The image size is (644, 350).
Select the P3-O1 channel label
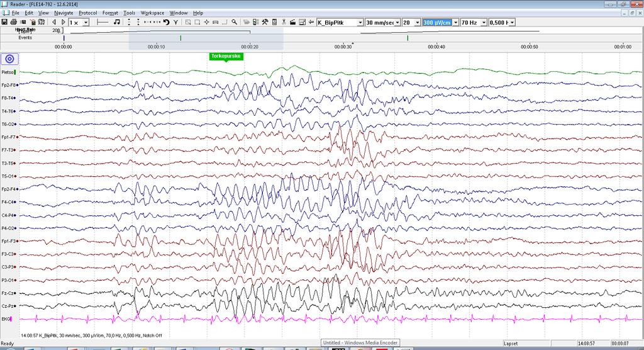coord(9,281)
